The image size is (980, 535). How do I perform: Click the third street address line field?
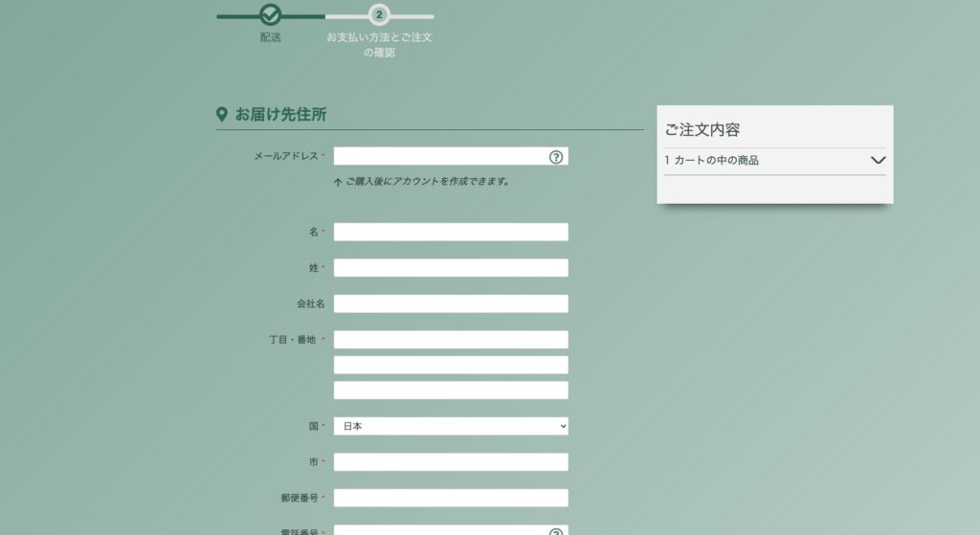[x=451, y=390]
